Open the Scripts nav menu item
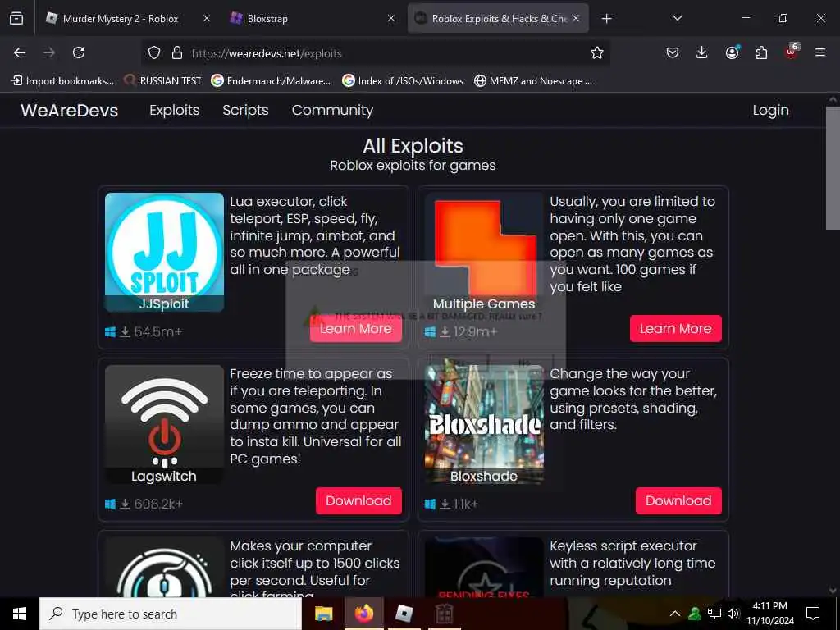 coord(245,111)
